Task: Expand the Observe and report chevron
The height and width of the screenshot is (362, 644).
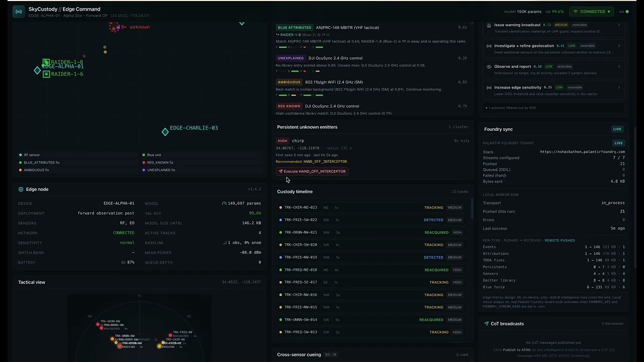Action: tap(619, 66)
